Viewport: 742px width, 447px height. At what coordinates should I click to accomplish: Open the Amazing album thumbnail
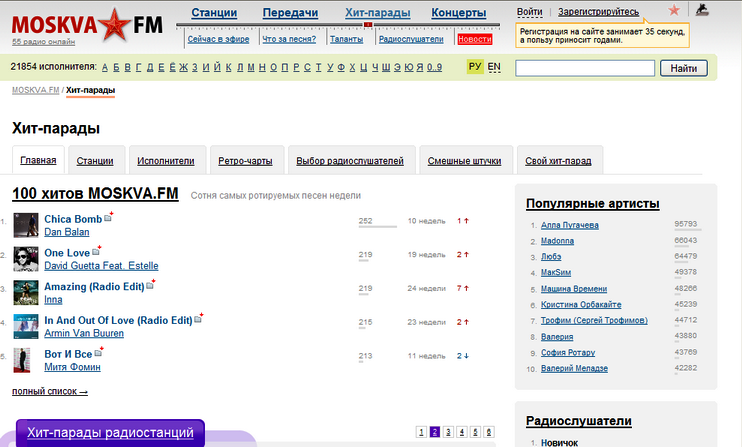click(x=26, y=292)
